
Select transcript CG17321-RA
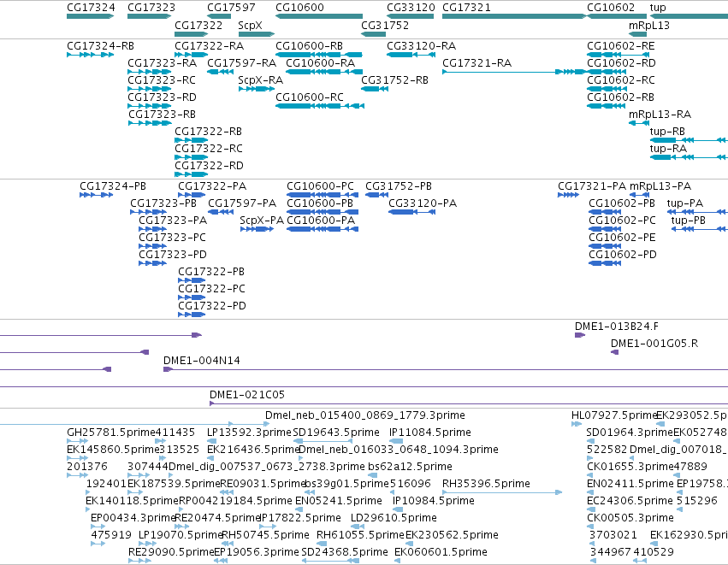tap(476, 63)
